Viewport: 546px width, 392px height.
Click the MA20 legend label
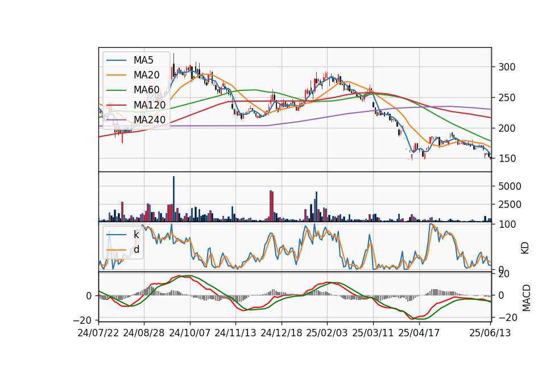tap(146, 75)
